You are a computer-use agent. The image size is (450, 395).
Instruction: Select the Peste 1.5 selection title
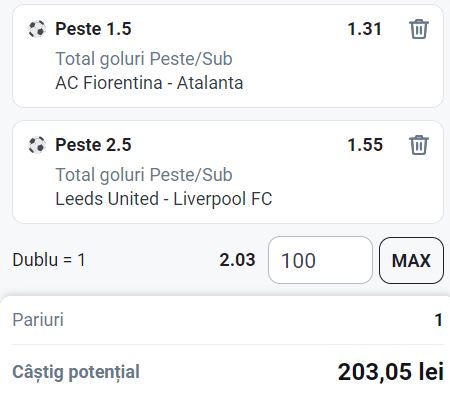(x=93, y=29)
